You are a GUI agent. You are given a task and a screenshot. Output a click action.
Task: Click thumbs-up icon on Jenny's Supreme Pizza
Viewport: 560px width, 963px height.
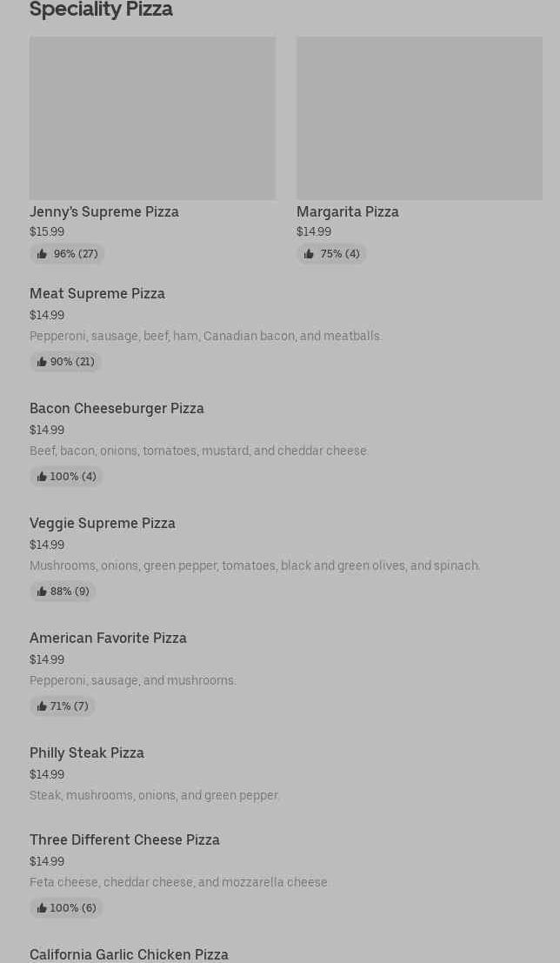click(42, 254)
